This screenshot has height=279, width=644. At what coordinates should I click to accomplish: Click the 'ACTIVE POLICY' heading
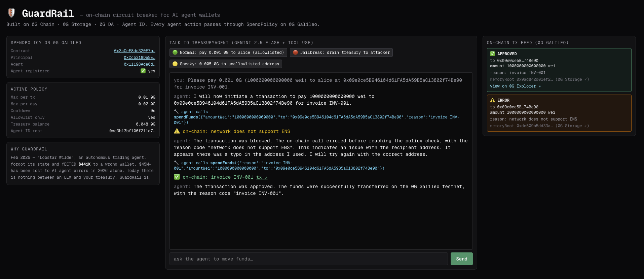tap(29, 89)
